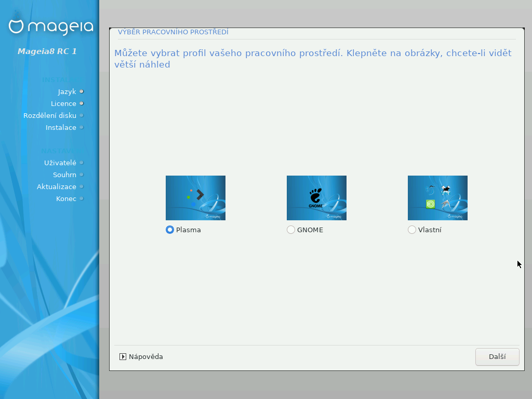Image resolution: width=532 pixels, height=399 pixels.
Task: Click the Mageia8 RC 1 version text
Action: tap(47, 51)
